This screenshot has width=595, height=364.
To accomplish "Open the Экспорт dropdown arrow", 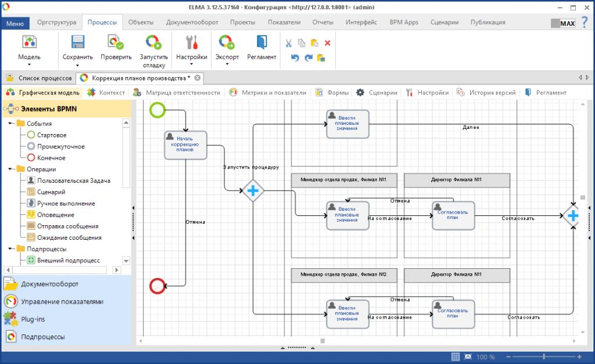I will (x=227, y=64).
